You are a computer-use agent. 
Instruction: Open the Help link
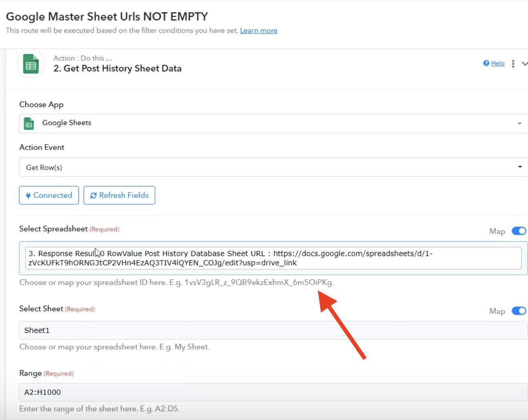(x=498, y=63)
